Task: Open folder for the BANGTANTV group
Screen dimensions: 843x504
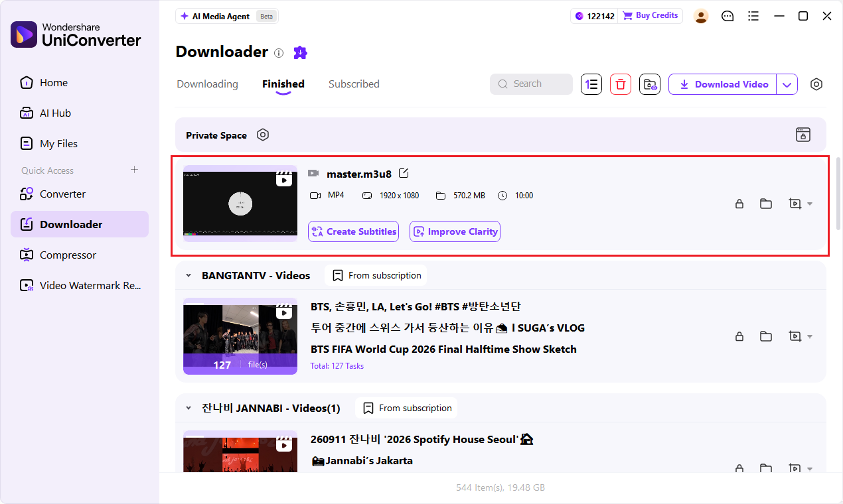Action: 766,336
